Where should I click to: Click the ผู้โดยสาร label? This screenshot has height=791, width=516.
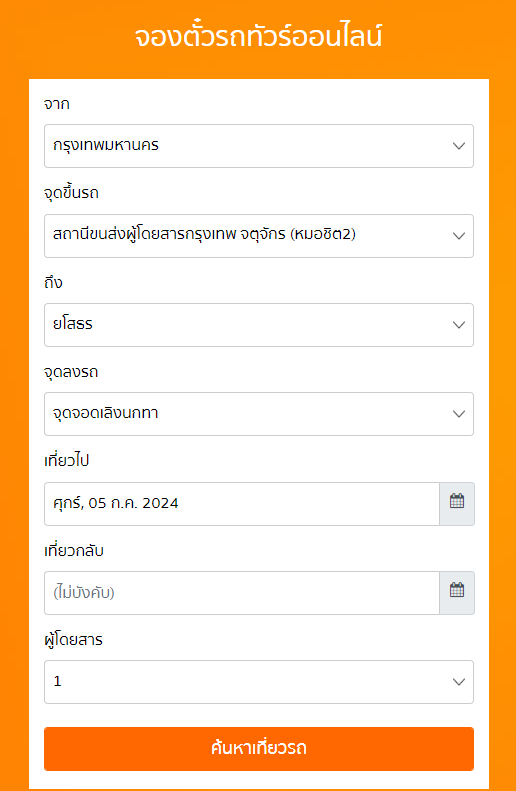[x=73, y=640]
